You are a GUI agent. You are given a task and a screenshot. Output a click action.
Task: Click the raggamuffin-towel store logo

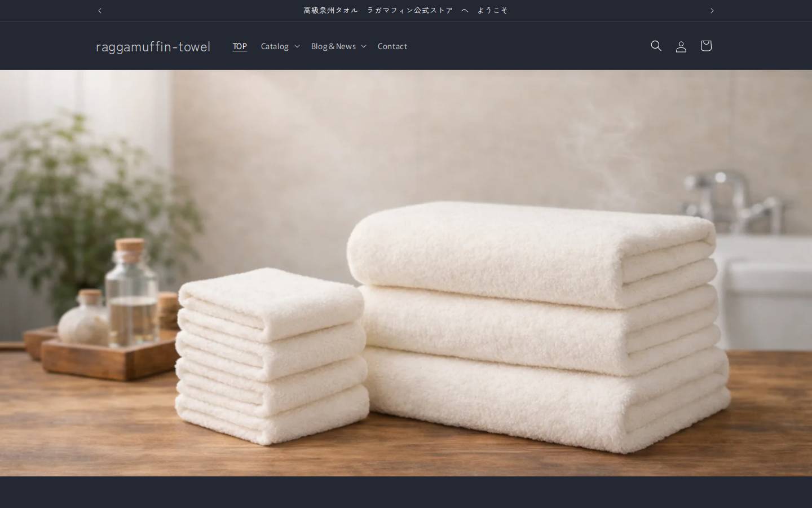pos(153,46)
